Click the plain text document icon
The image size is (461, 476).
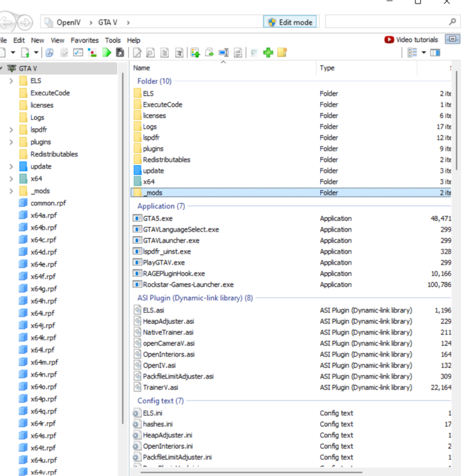coord(165,53)
